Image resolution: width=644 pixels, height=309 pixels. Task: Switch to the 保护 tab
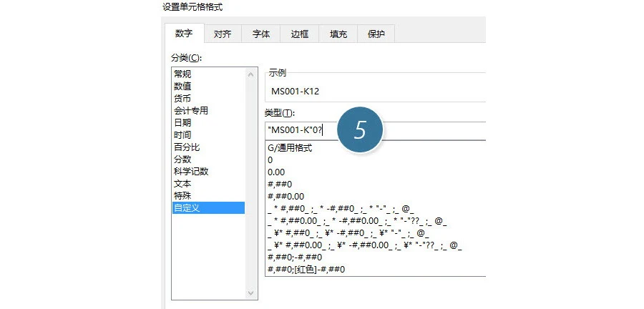tap(376, 34)
